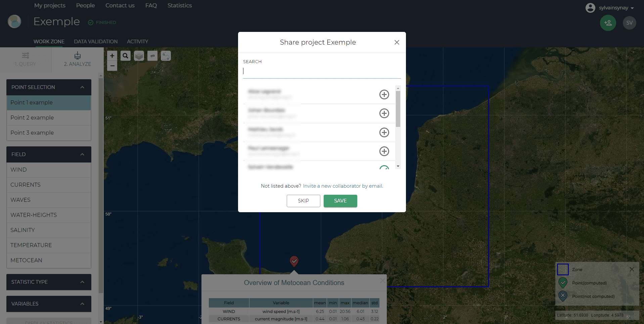
Task: Switch to the DATA VALIDATION tab
Action: [x=96, y=42]
